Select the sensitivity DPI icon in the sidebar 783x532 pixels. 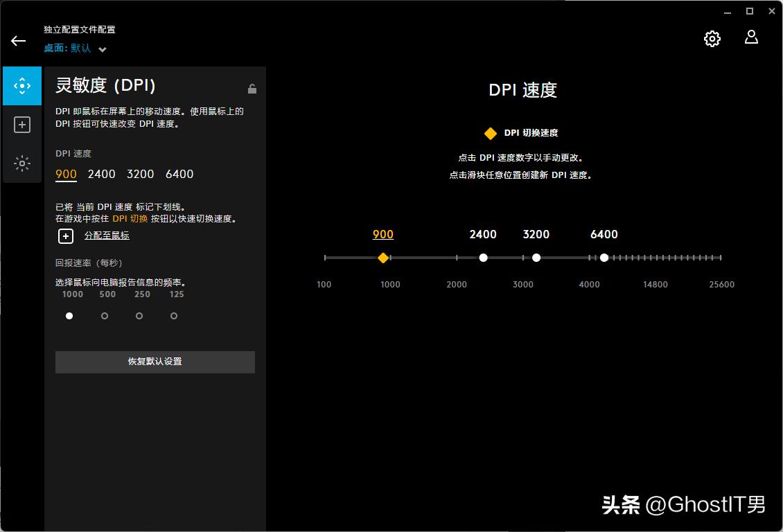(22, 85)
